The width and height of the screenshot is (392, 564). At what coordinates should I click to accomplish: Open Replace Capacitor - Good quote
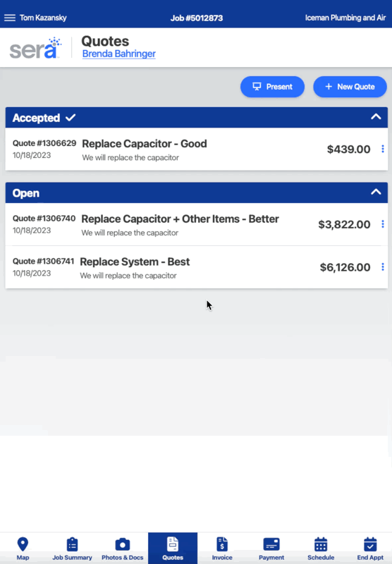197,149
